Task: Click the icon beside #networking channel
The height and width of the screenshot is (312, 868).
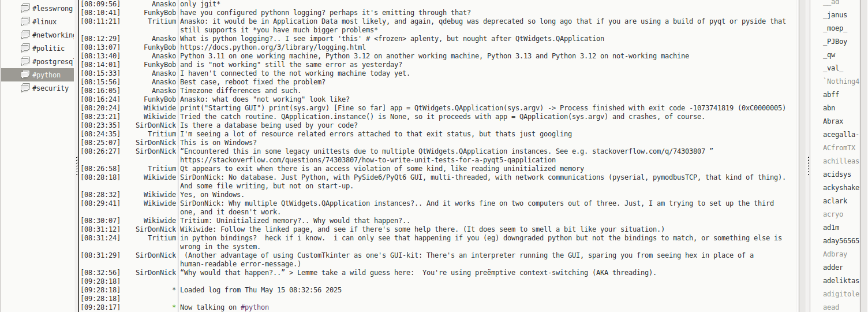Action: click(25, 35)
